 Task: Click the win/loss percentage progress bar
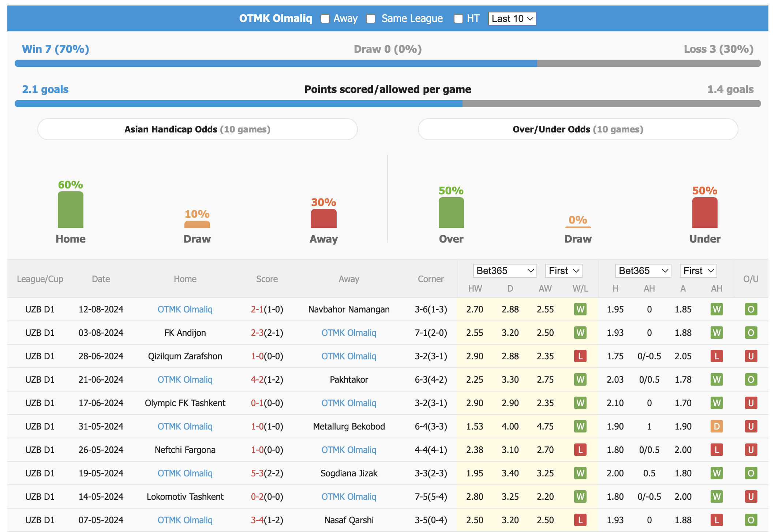387,63
